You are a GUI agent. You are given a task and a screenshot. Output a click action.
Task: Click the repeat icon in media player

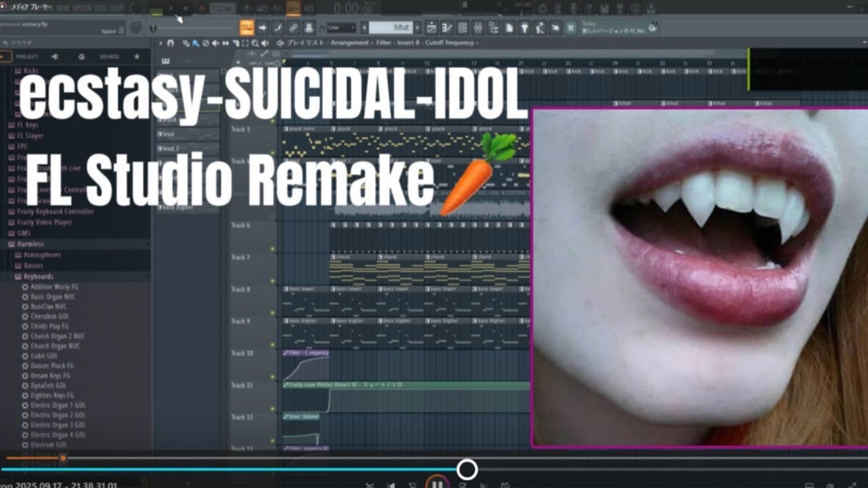point(505,485)
